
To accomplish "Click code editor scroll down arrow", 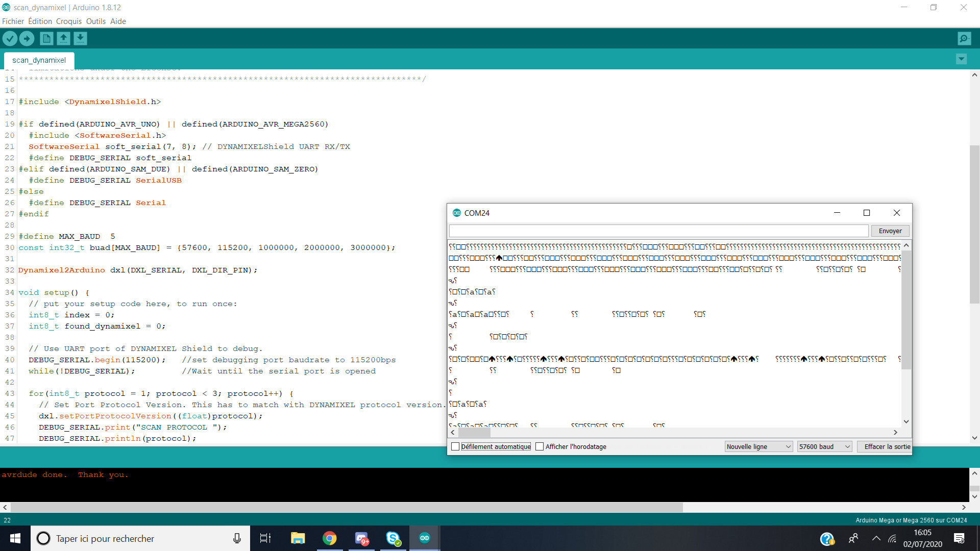I will coord(974,438).
